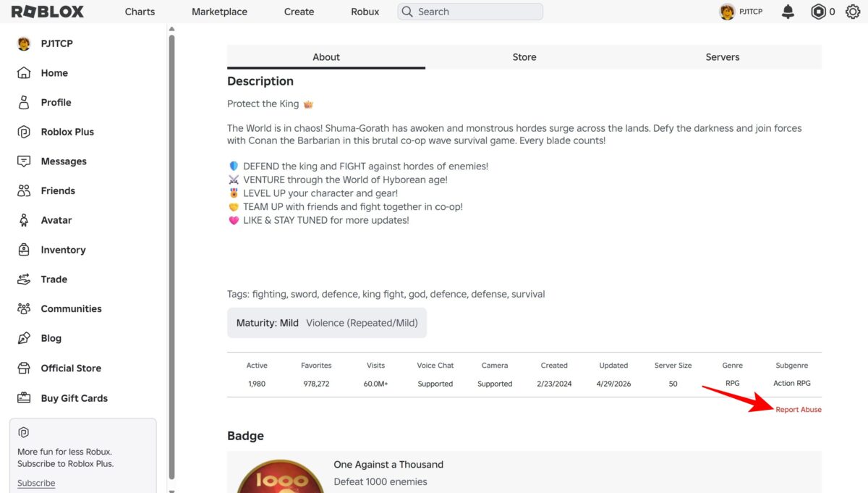This screenshot has width=868, height=493.
Task: Click the Buy Gift Cards icon
Action: [x=24, y=397]
